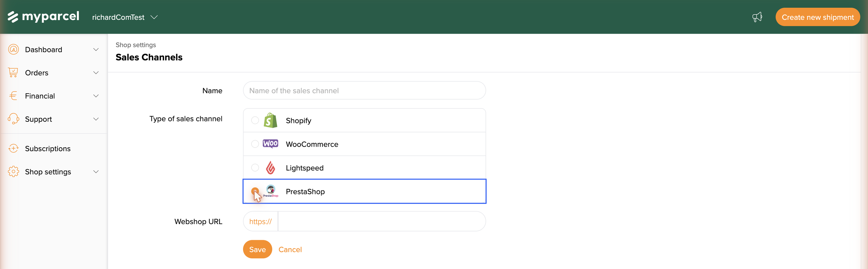Click the Type of sales channel label

click(x=186, y=119)
